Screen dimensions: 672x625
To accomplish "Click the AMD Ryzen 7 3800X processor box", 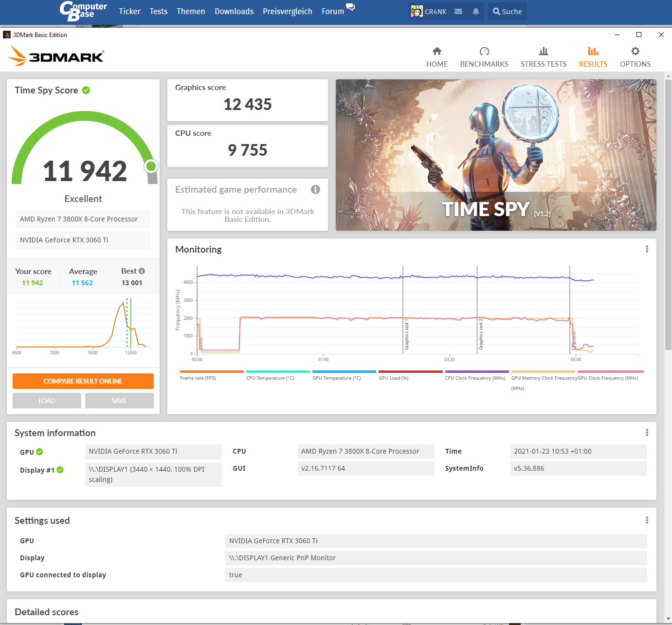I will 83,219.
